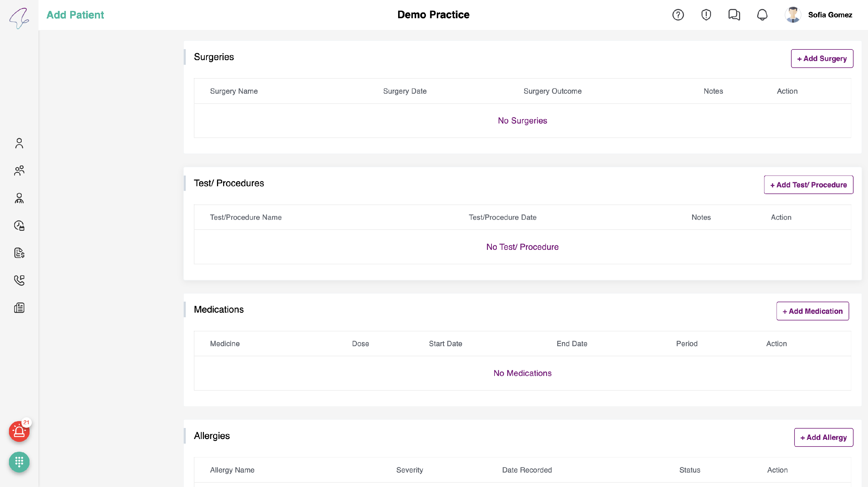Click the Add Surgery button

tap(822, 59)
